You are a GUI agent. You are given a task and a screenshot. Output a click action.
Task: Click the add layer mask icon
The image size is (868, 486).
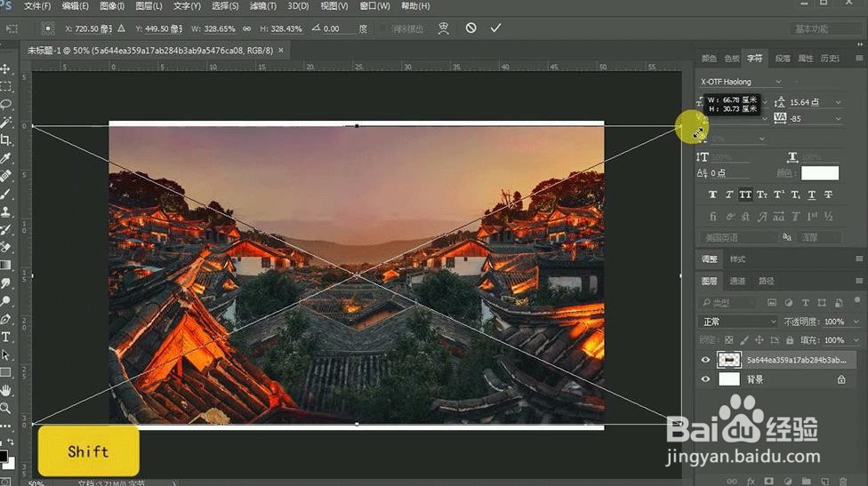769,481
